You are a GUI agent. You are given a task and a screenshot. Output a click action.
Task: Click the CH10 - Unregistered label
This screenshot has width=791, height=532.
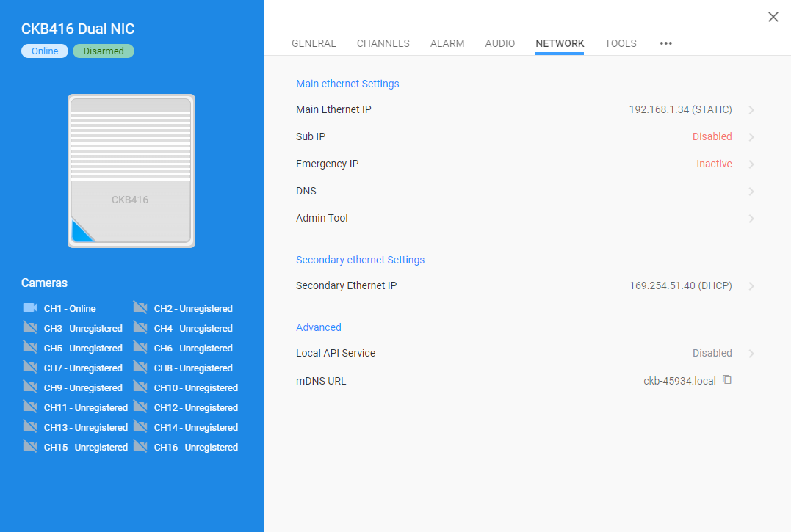click(196, 388)
